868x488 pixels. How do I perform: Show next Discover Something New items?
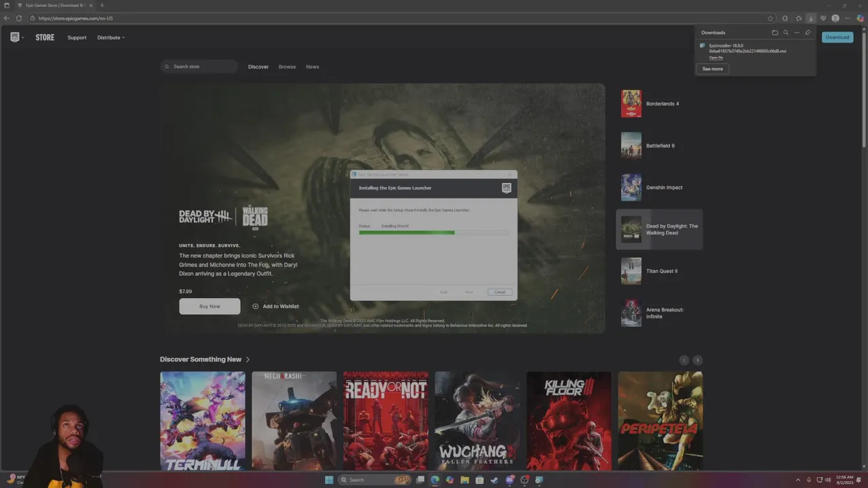698,360
